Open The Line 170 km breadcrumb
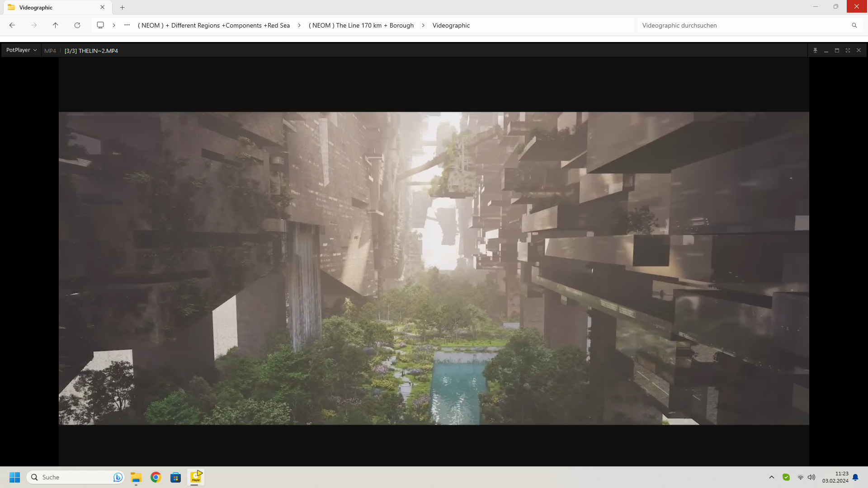 [361, 25]
